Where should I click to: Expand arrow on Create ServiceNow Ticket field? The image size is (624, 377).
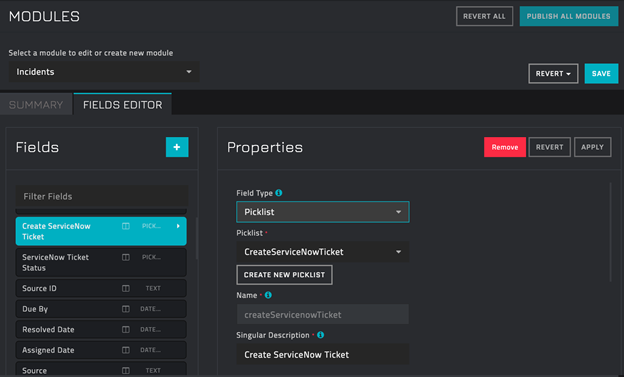178,226
